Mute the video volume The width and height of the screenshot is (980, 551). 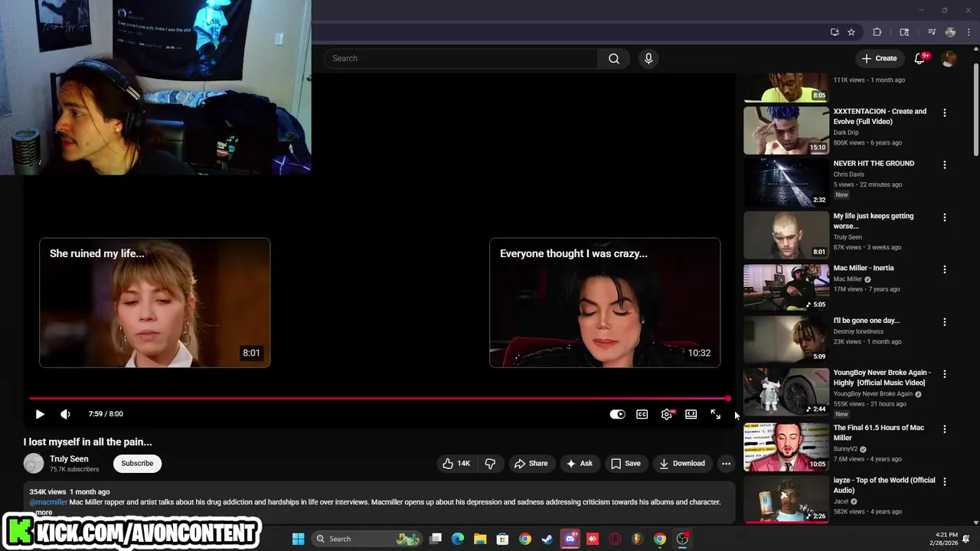pyautogui.click(x=65, y=414)
